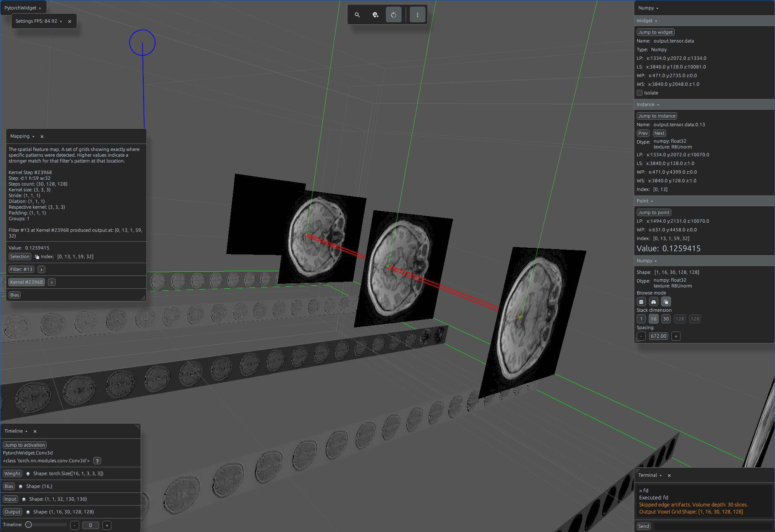Close the Mapping panel
The width and height of the screenshot is (775, 532).
pyautogui.click(x=42, y=137)
